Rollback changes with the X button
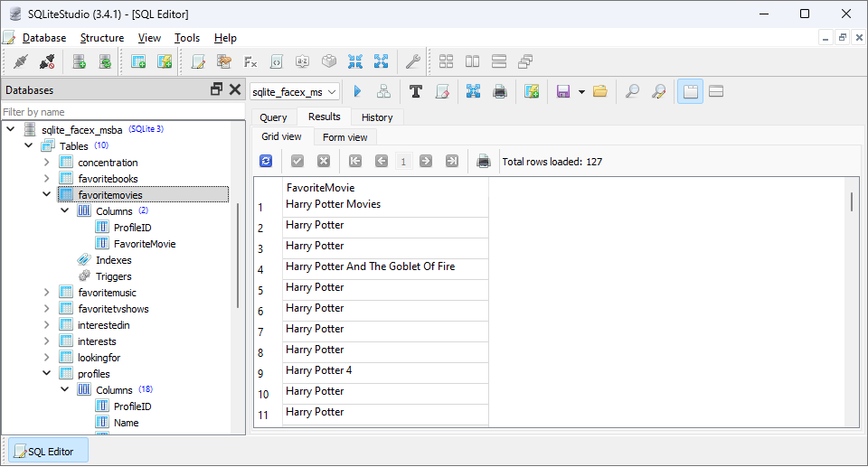Image resolution: width=868 pixels, height=467 pixels. click(x=324, y=161)
